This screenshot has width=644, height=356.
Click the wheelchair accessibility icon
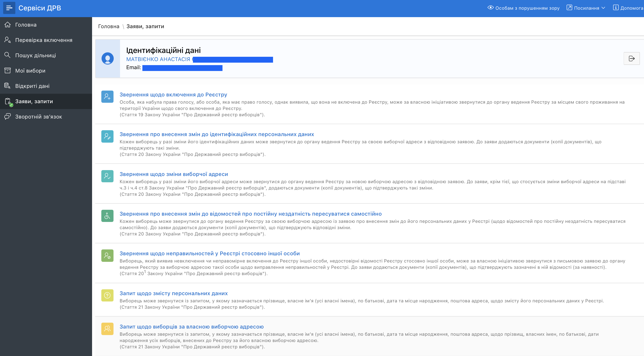[107, 216]
